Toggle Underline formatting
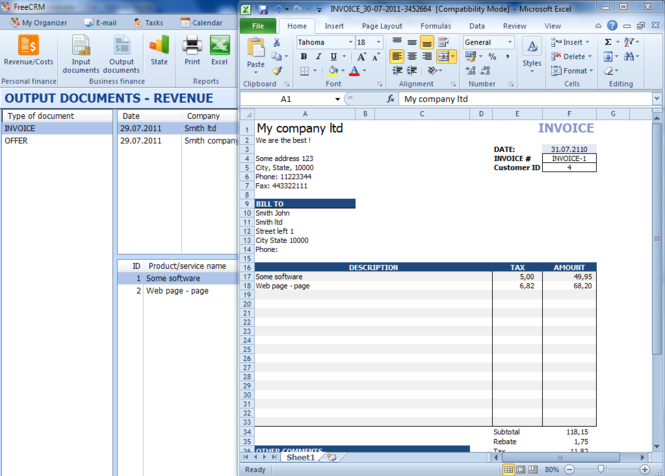This screenshot has width=665, height=476. (x=334, y=56)
